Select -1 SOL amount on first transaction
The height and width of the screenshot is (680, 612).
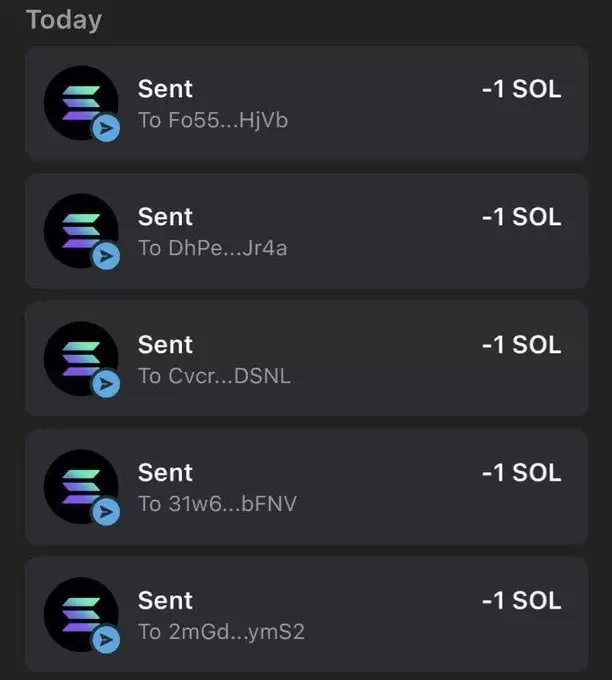[522, 89]
